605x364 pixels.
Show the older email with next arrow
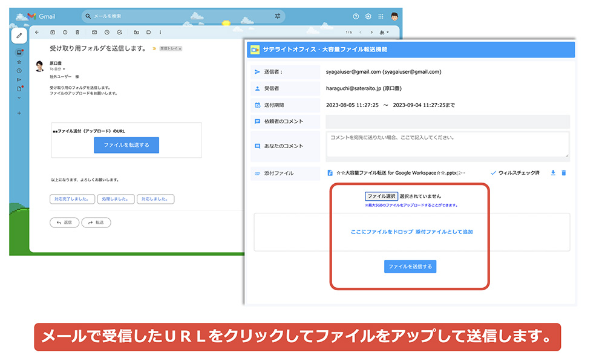[x=371, y=33]
